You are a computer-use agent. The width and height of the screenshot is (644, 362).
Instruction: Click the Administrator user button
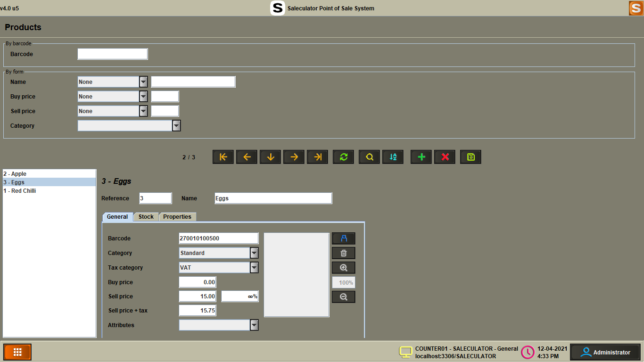[605, 352]
